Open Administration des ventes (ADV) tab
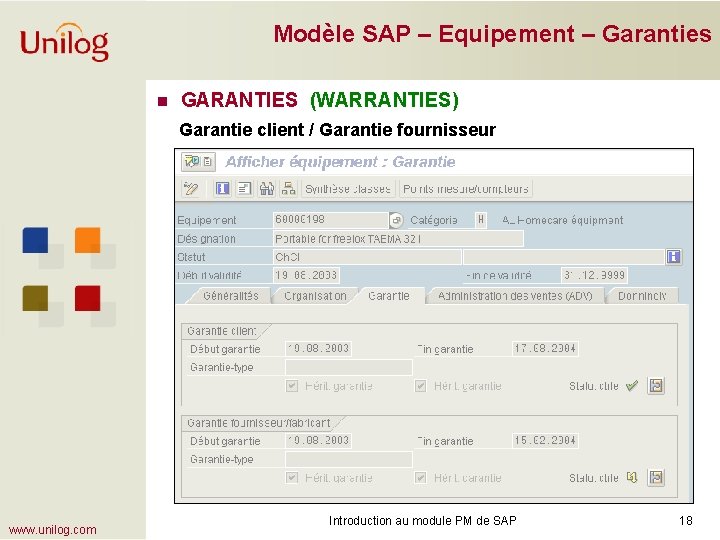The width and height of the screenshot is (720, 540). point(515,296)
